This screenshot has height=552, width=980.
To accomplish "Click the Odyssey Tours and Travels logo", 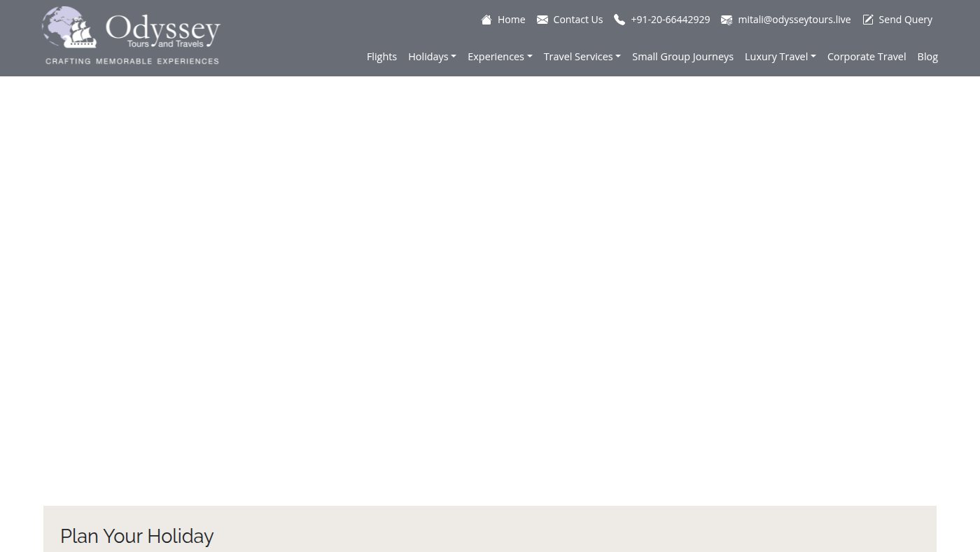I will (x=132, y=36).
